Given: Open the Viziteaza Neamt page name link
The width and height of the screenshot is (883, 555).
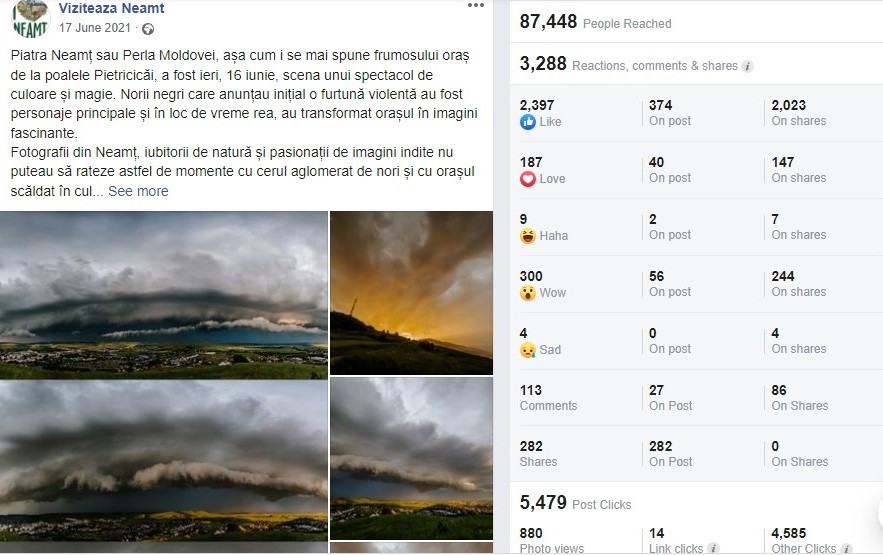Looking at the screenshot, I should [112, 8].
